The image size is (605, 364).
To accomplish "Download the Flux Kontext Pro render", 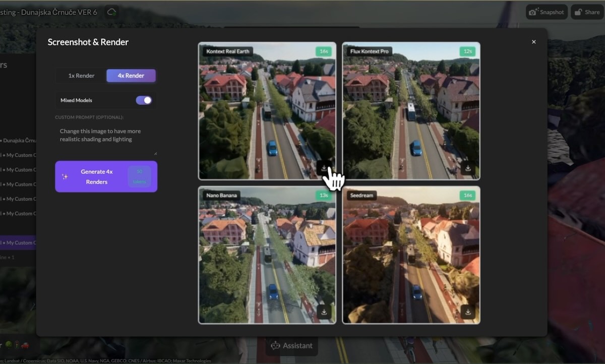I will pos(468,169).
